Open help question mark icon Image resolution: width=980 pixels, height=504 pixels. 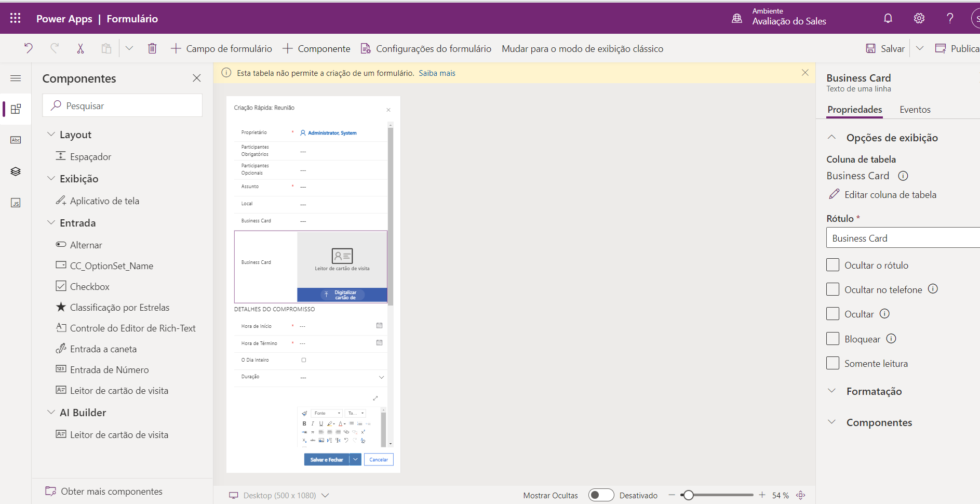click(x=950, y=18)
